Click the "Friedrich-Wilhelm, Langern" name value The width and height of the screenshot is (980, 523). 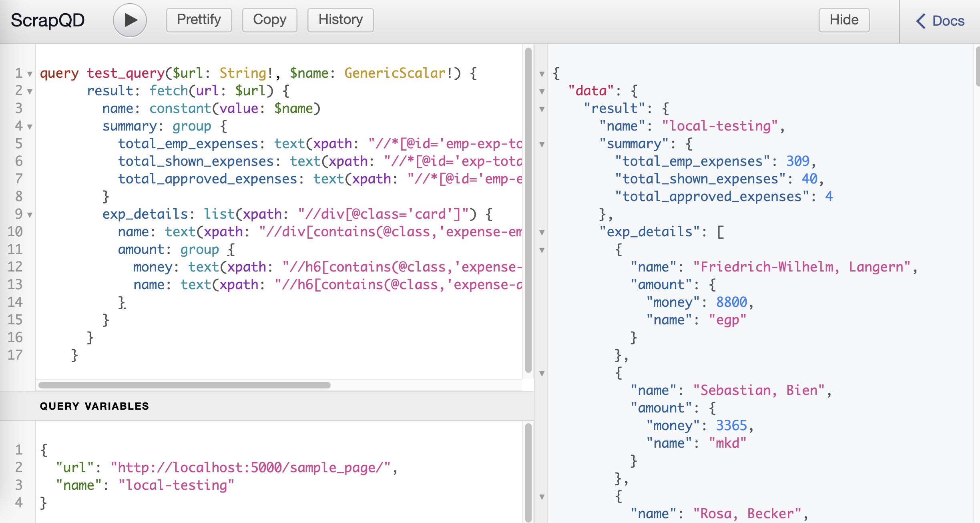[x=802, y=267]
